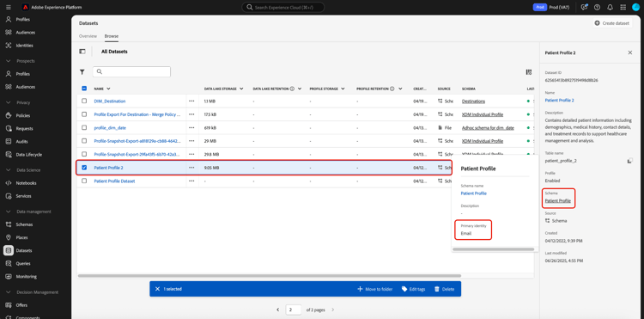This screenshot has height=319, width=644.
Task: Click the Create dataset button
Action: (x=611, y=23)
